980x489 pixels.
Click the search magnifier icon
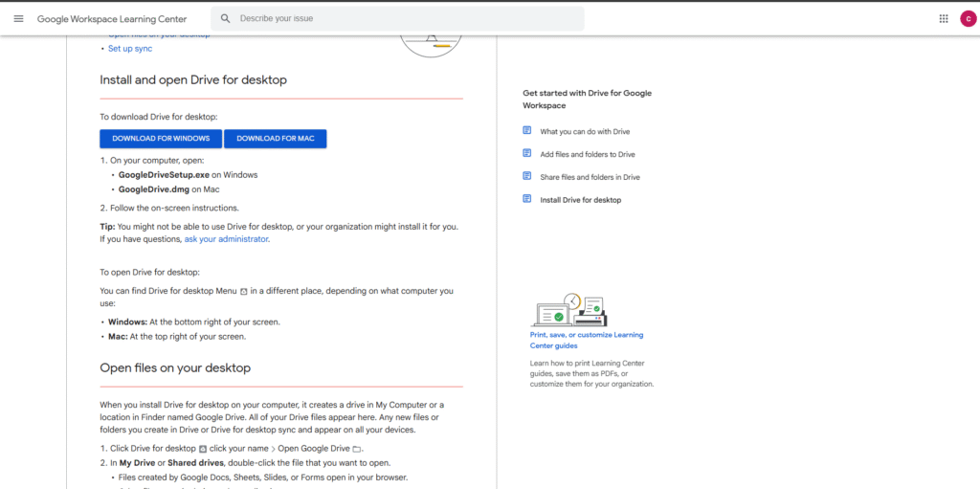click(x=226, y=19)
